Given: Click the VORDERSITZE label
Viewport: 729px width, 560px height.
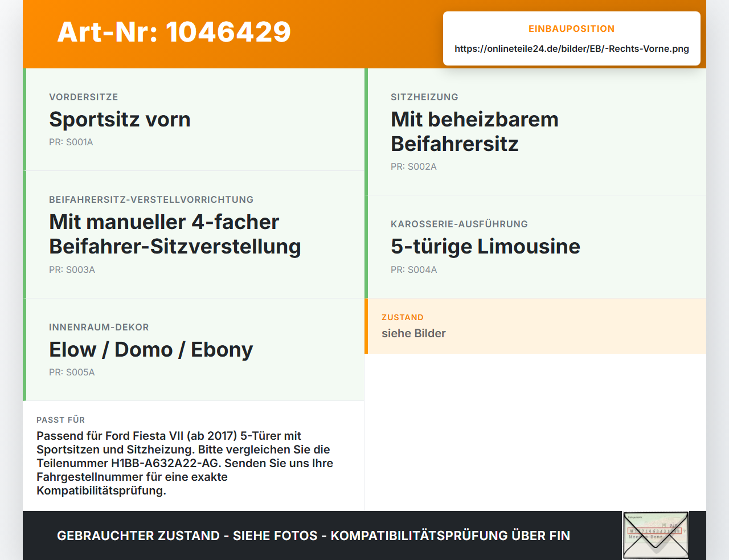Looking at the screenshot, I should point(84,97).
